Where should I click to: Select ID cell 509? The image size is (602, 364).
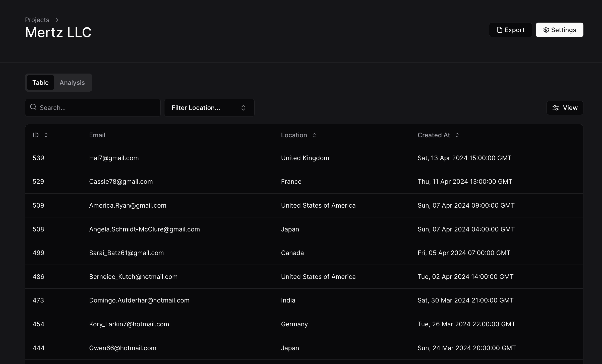pyautogui.click(x=38, y=205)
